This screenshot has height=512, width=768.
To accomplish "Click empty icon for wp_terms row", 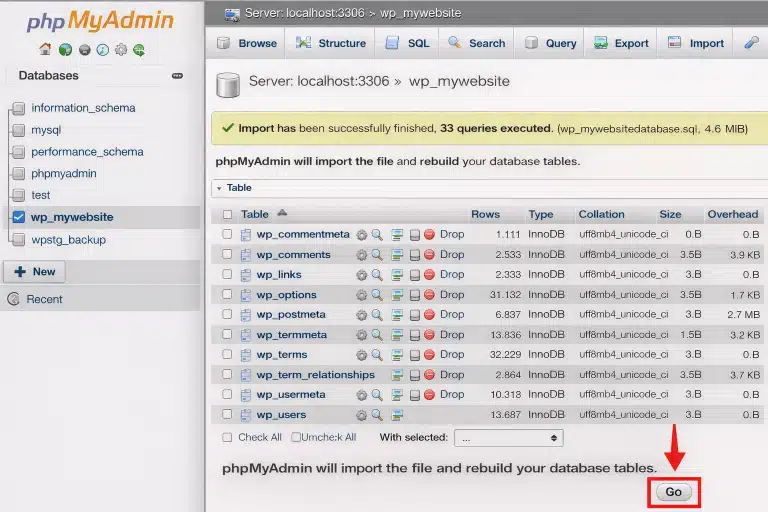I will click(x=414, y=355).
